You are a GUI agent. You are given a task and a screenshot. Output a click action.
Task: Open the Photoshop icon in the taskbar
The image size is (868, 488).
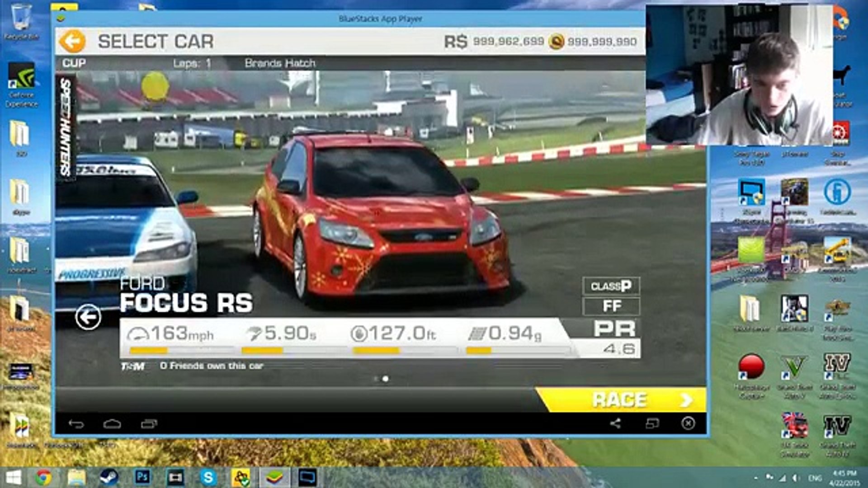[142, 477]
